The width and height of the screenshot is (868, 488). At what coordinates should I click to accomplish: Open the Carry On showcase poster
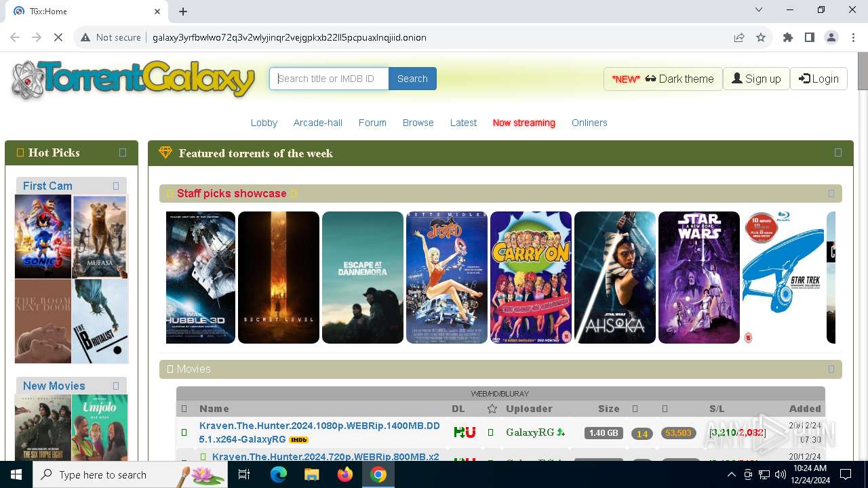click(x=531, y=277)
